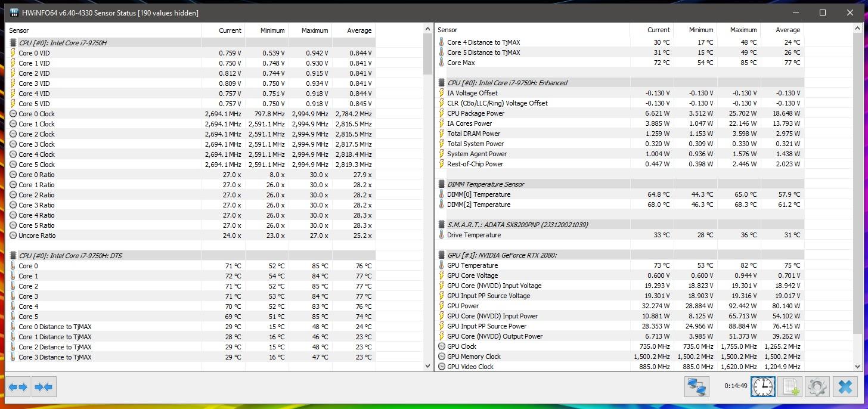Select Core 0 Distance to TjMAX row
The width and height of the screenshot is (868, 409).
191,327
